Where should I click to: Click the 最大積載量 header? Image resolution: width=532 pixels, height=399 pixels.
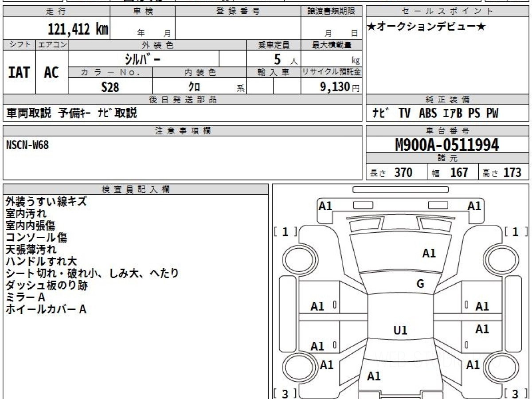point(331,45)
